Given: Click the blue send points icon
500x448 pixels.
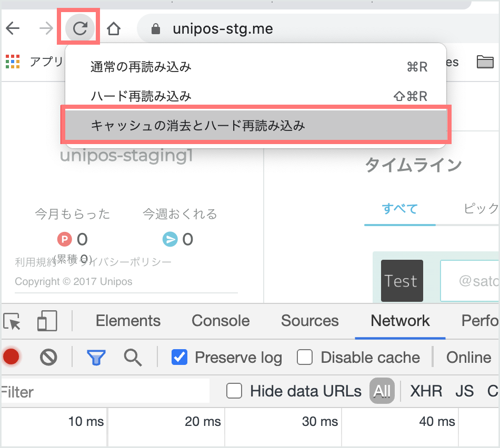Looking at the screenshot, I should [170, 239].
